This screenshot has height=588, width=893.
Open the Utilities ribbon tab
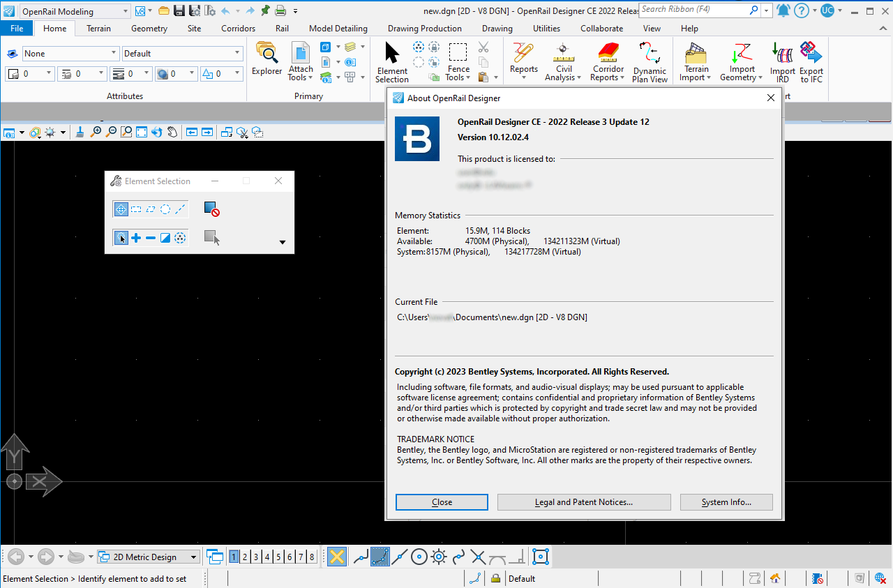(546, 29)
